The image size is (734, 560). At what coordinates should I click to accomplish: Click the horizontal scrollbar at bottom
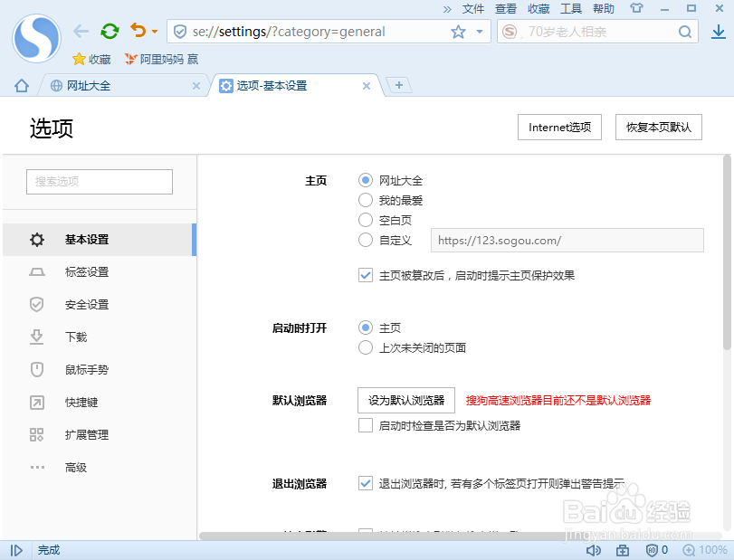click(382, 536)
